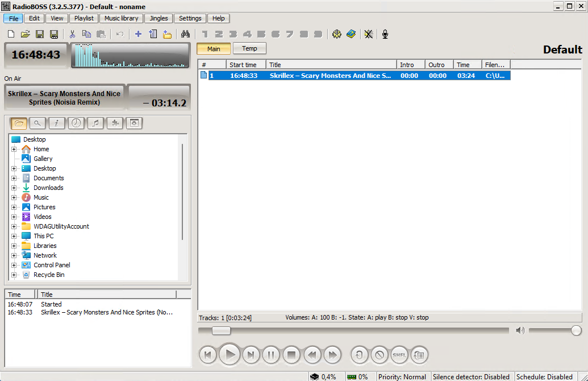This screenshot has width=588, height=381.
Task: Toggle the repeat loop playback button
Action: [359, 355]
